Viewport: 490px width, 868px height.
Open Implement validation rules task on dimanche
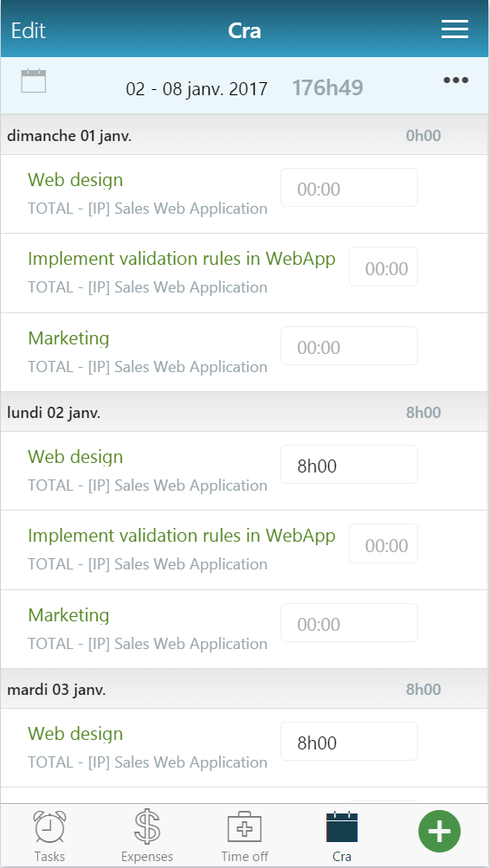coord(182,259)
